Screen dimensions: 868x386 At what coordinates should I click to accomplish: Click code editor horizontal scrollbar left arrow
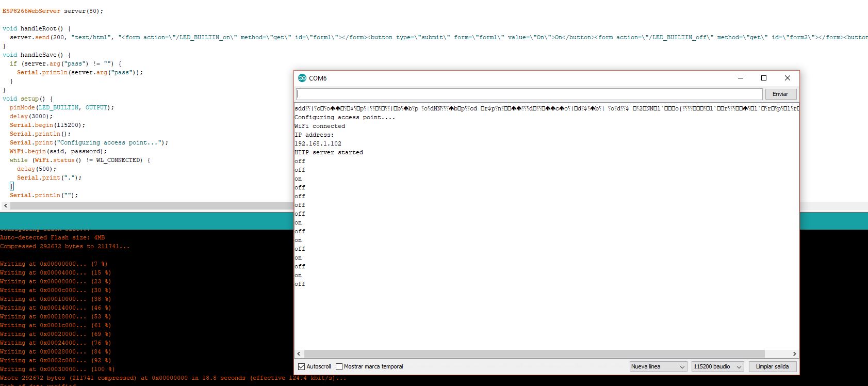click(6, 205)
